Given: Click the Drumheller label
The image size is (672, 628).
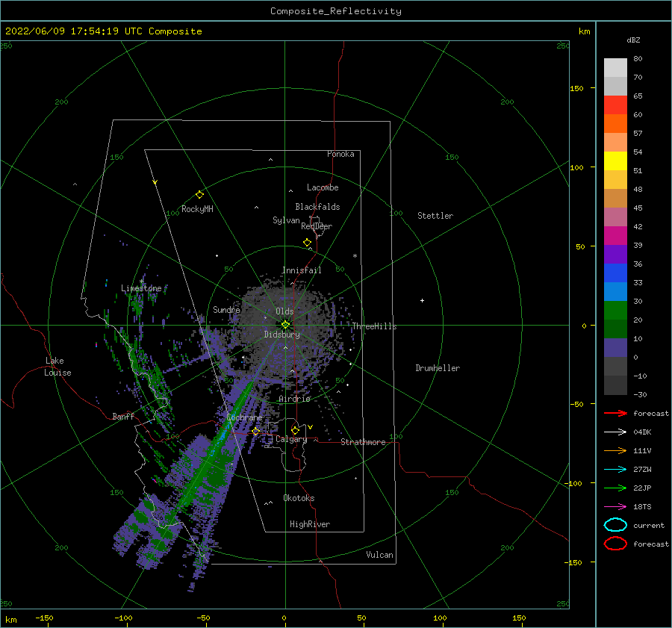Looking at the screenshot, I should click(438, 368).
